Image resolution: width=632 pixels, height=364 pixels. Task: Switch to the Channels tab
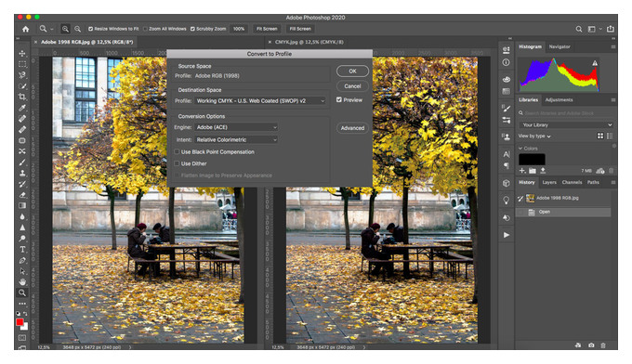pos(572,182)
